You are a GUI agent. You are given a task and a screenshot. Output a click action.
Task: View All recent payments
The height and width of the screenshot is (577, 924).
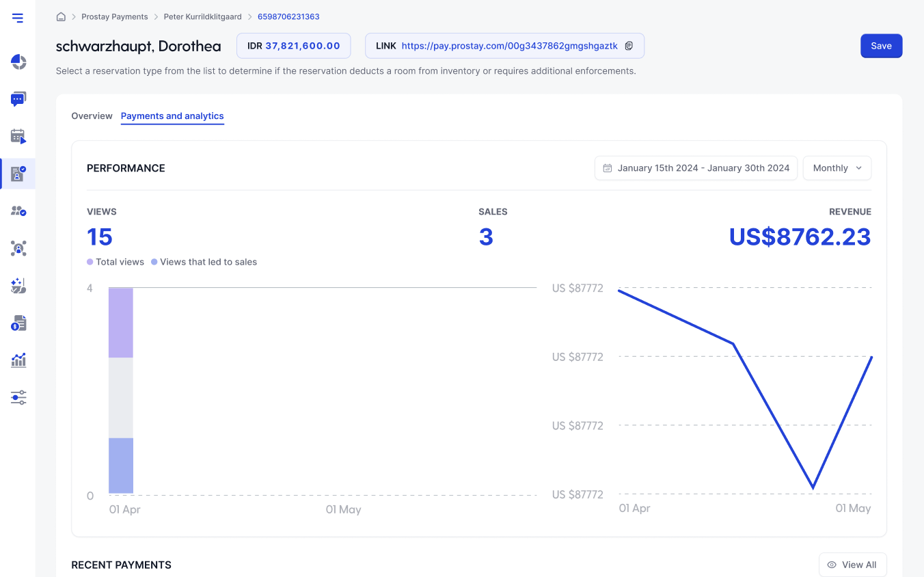pos(852,565)
